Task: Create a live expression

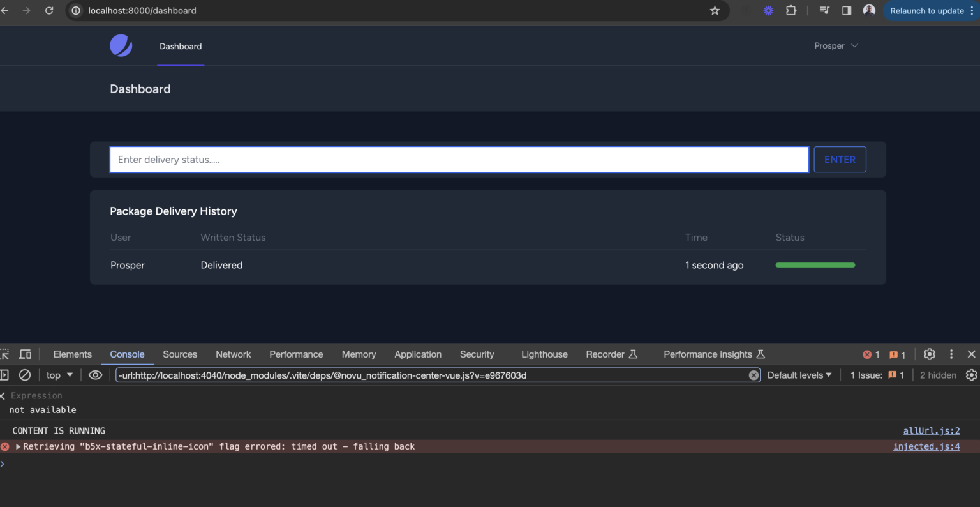Action: [x=95, y=375]
